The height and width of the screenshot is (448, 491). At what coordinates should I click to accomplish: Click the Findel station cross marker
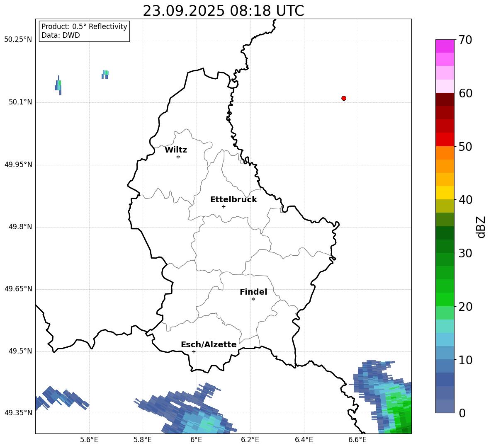(x=253, y=299)
